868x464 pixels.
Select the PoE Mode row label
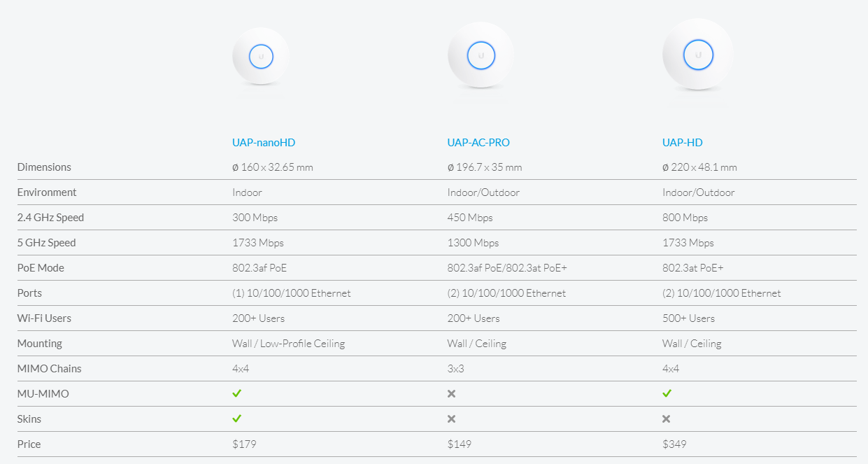[x=41, y=268]
